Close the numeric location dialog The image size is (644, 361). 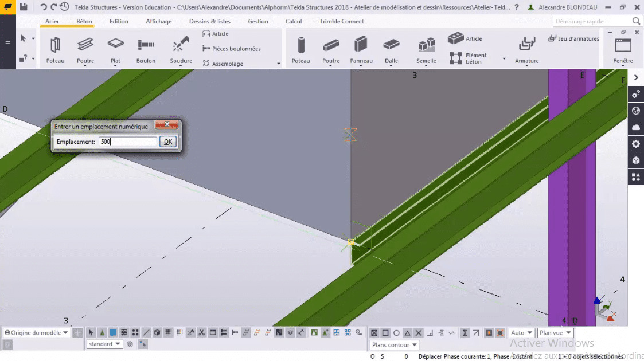(x=167, y=124)
